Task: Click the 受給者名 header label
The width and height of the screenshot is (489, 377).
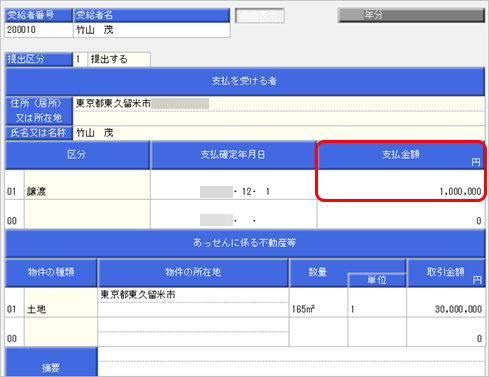Action: coord(152,15)
